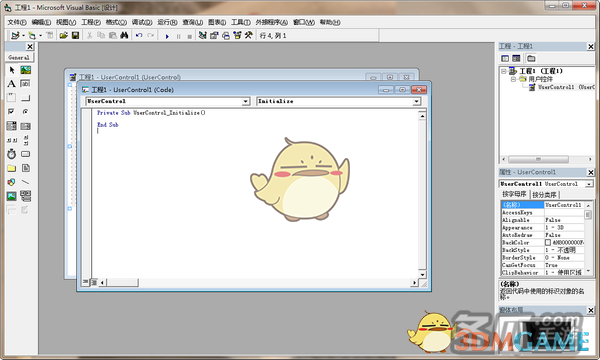This screenshot has height=360, width=600.
Task: Collapse the 用户控件 folder node
Action: [513, 79]
